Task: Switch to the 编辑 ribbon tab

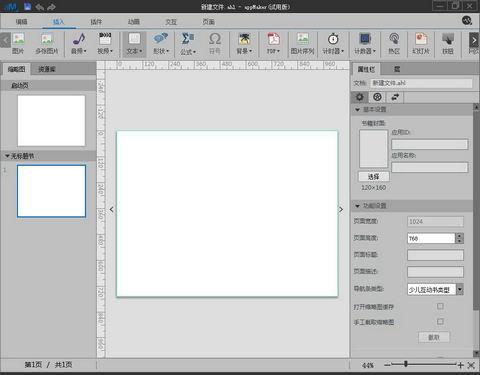Action: 21,22
